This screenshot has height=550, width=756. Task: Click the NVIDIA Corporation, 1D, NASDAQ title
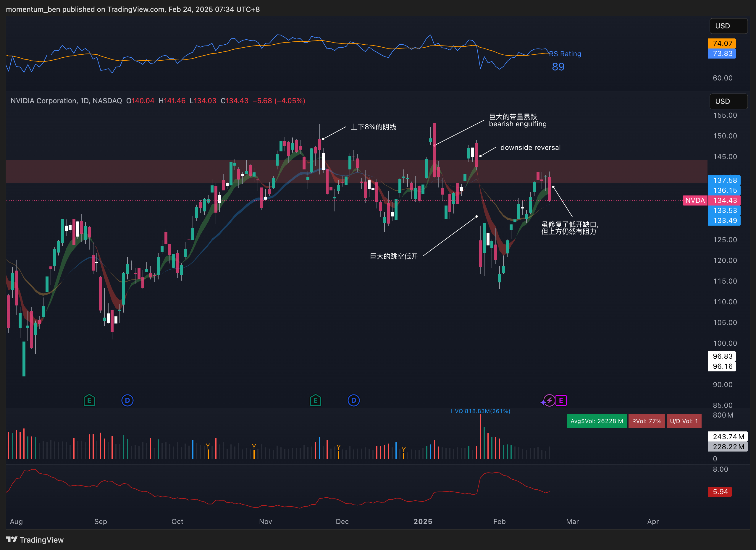[x=66, y=101]
